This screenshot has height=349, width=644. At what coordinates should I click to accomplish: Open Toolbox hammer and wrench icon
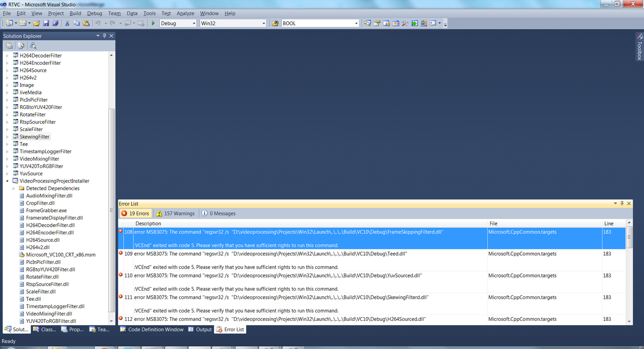(405, 23)
